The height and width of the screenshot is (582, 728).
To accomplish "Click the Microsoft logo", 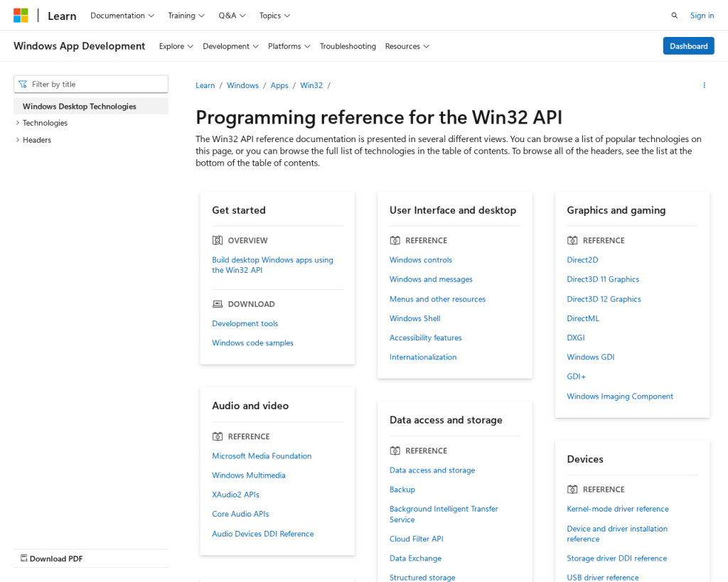I will [x=21, y=16].
